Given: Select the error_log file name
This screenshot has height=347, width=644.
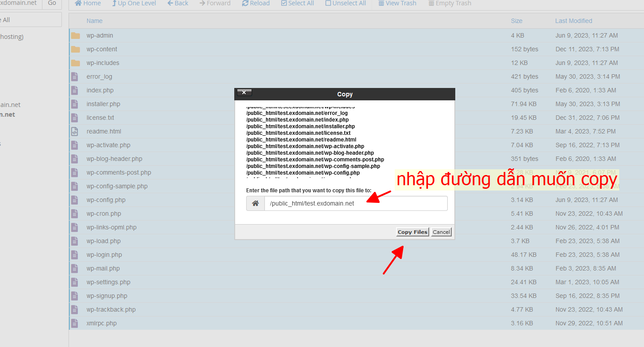Looking at the screenshot, I should [99, 76].
